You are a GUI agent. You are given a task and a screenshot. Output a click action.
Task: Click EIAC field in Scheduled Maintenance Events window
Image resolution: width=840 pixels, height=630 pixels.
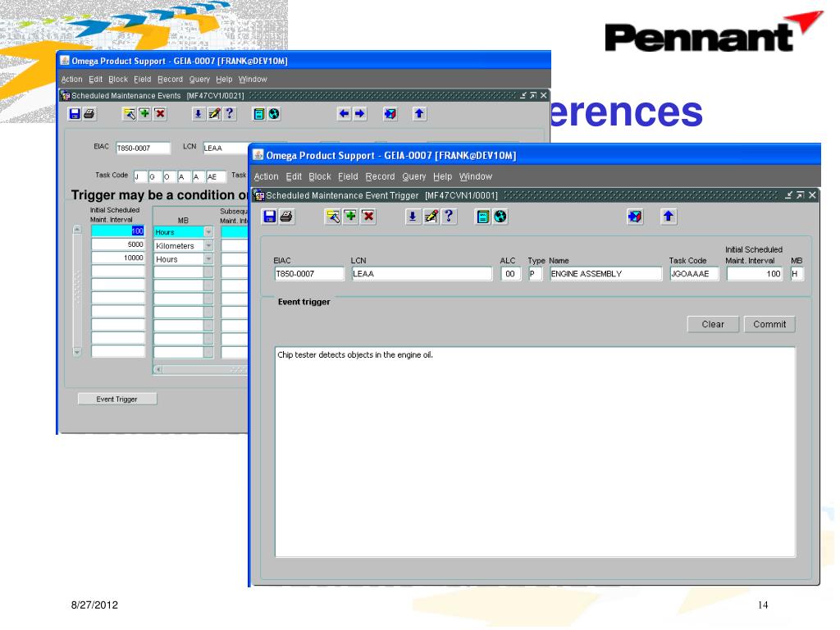click(143, 148)
